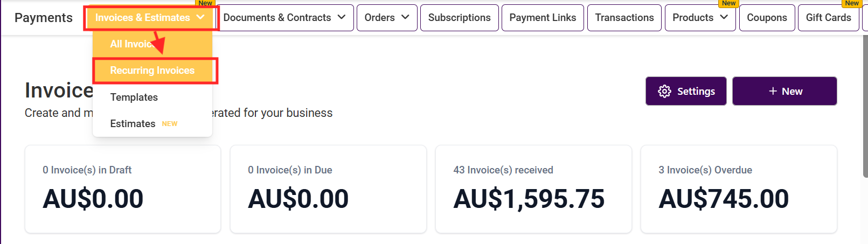Screen dimensions: 868x244
Task: Navigate to the Coupons tab
Action: click(767, 18)
